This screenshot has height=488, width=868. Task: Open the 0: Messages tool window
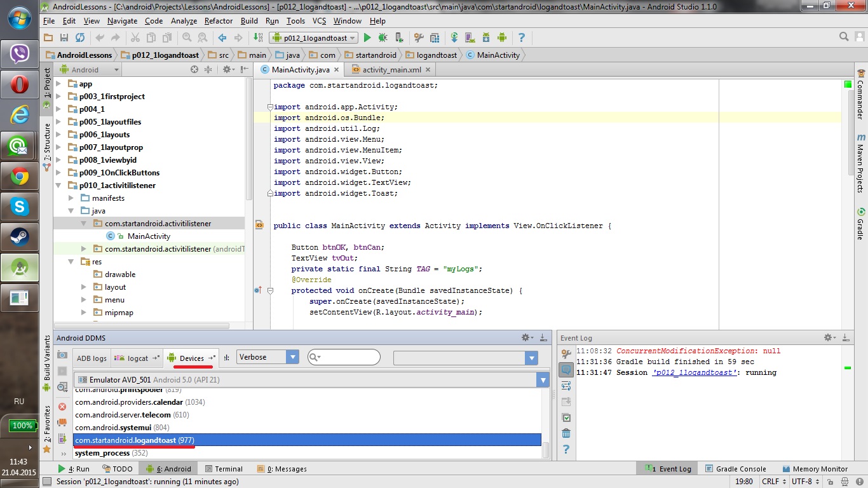pos(282,469)
